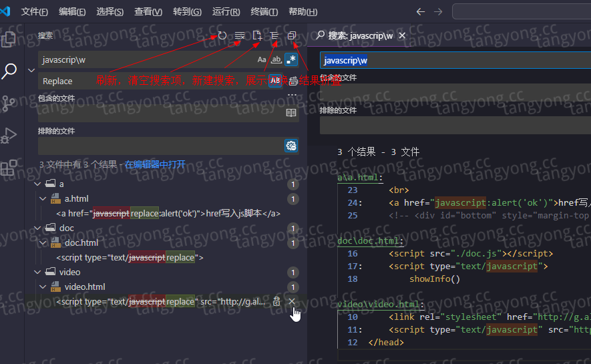The image size is (591, 364).
Task: Focus search editor 排除的文件 input
Action: point(455,125)
